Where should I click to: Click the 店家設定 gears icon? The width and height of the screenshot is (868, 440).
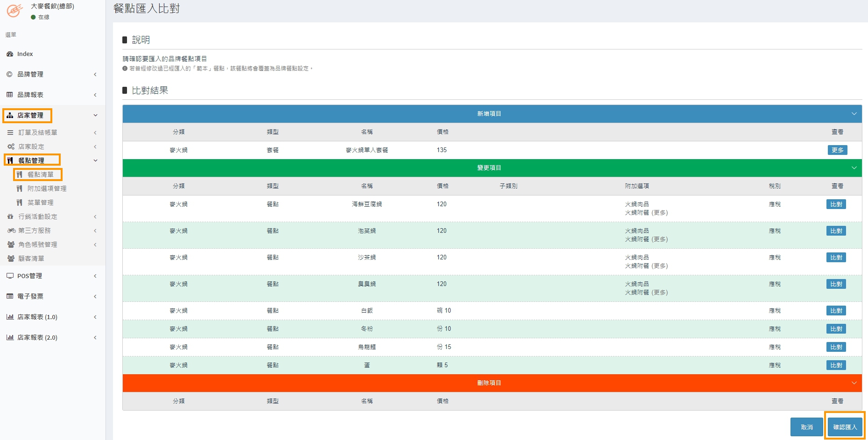11,147
